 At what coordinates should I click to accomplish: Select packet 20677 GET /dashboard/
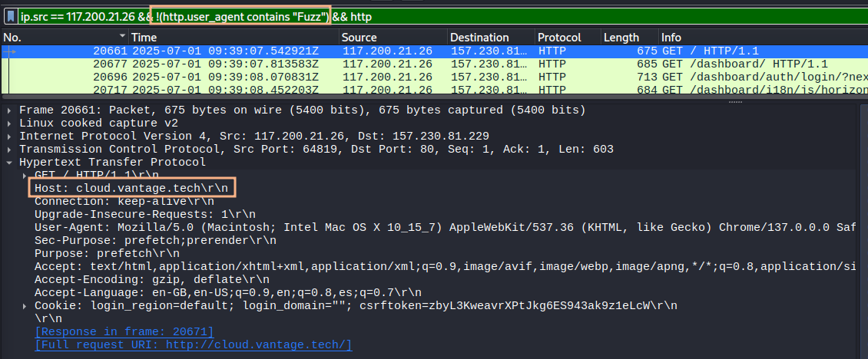click(434, 64)
